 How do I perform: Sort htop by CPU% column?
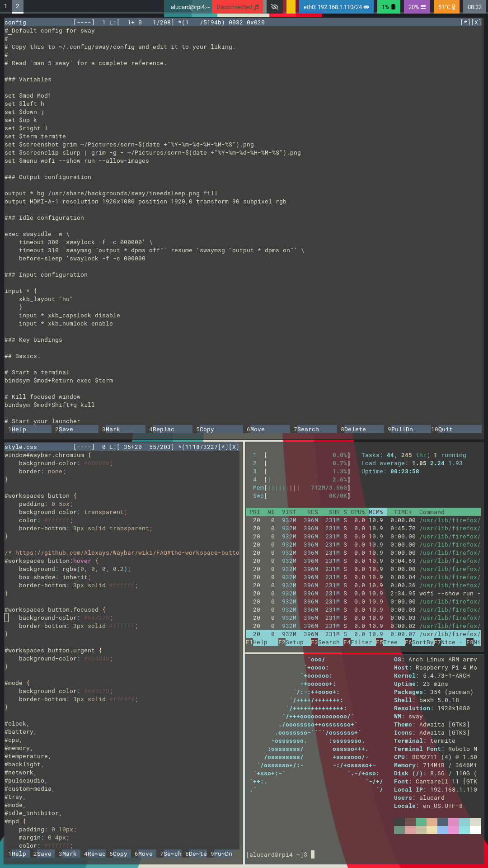pyautogui.click(x=358, y=512)
